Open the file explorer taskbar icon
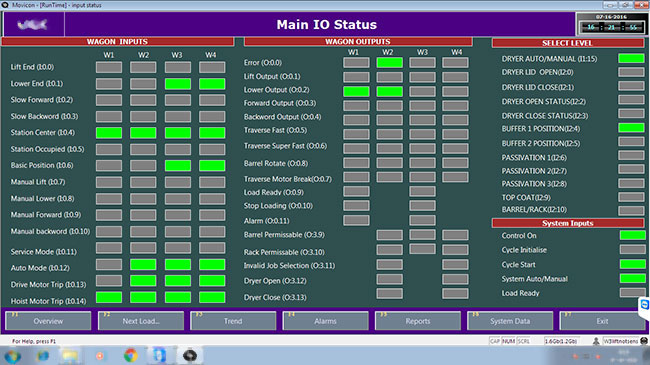The image size is (650, 365). click(70, 356)
